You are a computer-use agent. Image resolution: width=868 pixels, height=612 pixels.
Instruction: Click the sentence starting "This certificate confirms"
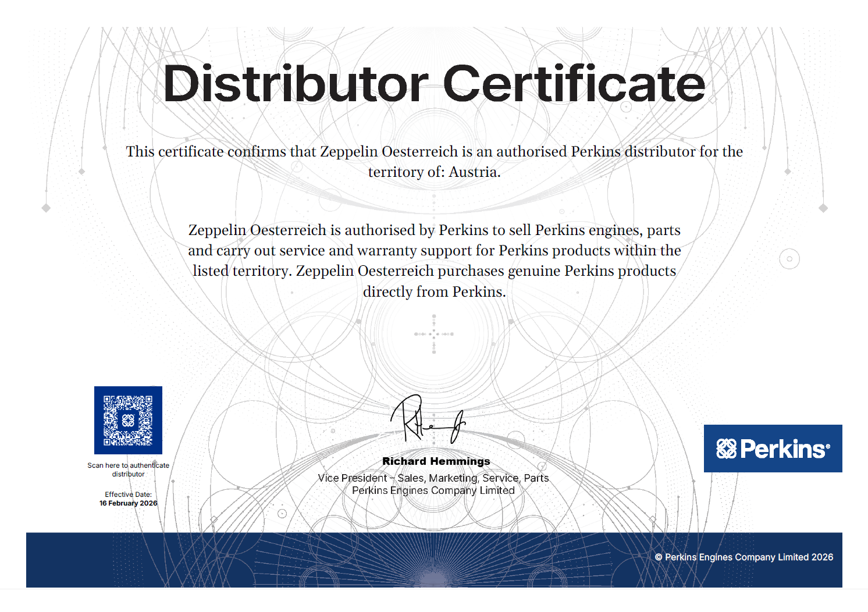coord(434,152)
